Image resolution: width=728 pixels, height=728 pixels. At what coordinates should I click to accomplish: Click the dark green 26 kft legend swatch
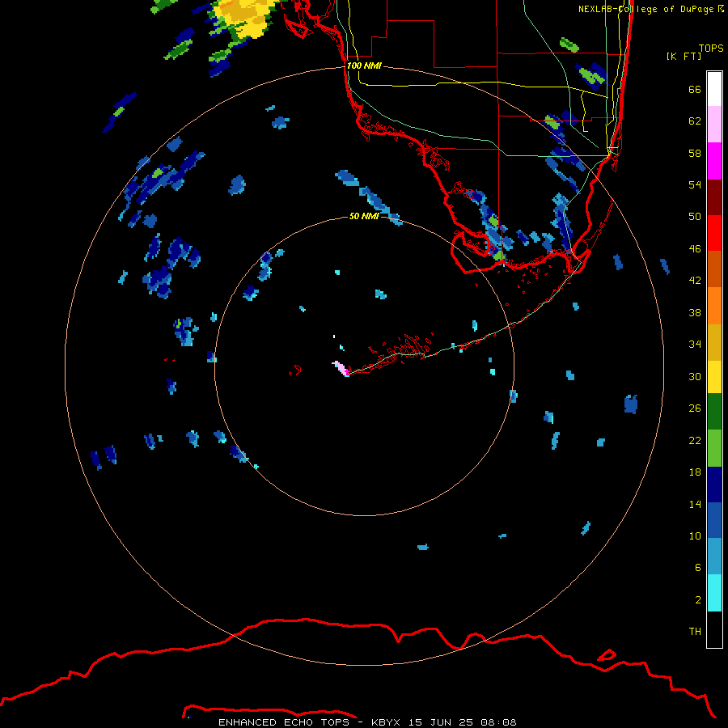point(714,412)
